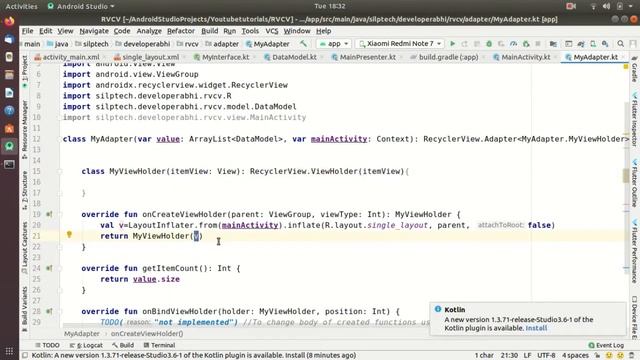This screenshot has height=360, width=640.
Task: Toggle the Layout Captures tool window
Action: click(24, 248)
